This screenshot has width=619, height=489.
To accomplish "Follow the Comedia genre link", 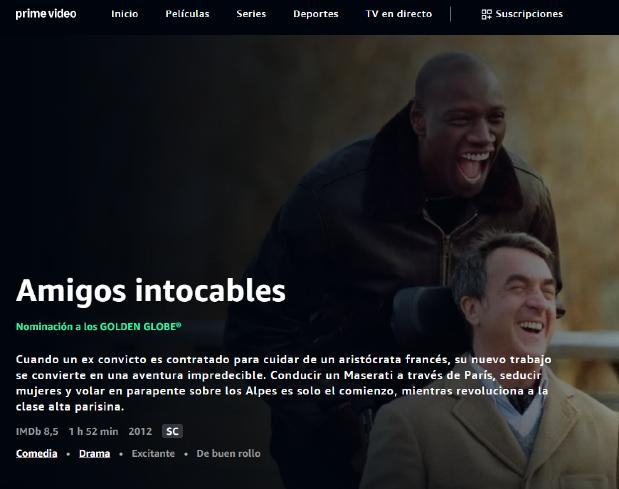I will pyautogui.click(x=37, y=453).
